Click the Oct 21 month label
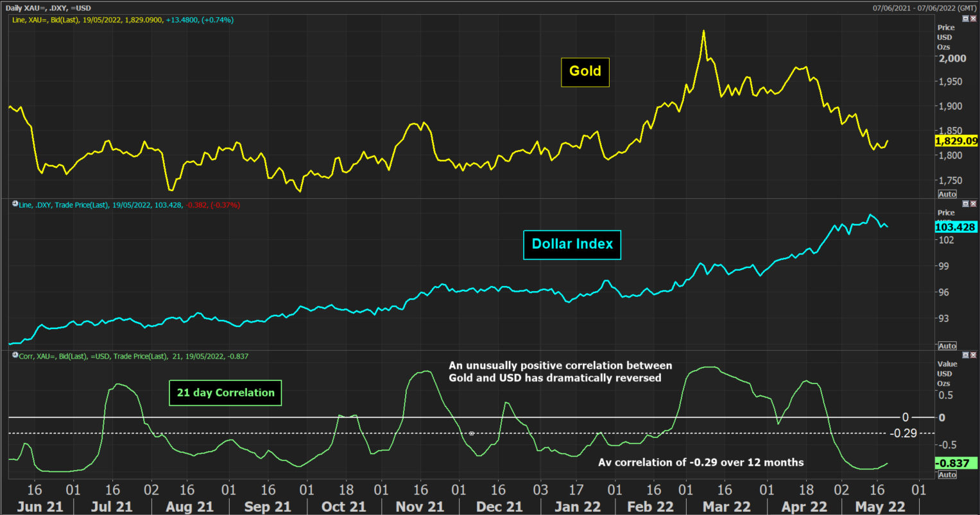 (344, 507)
